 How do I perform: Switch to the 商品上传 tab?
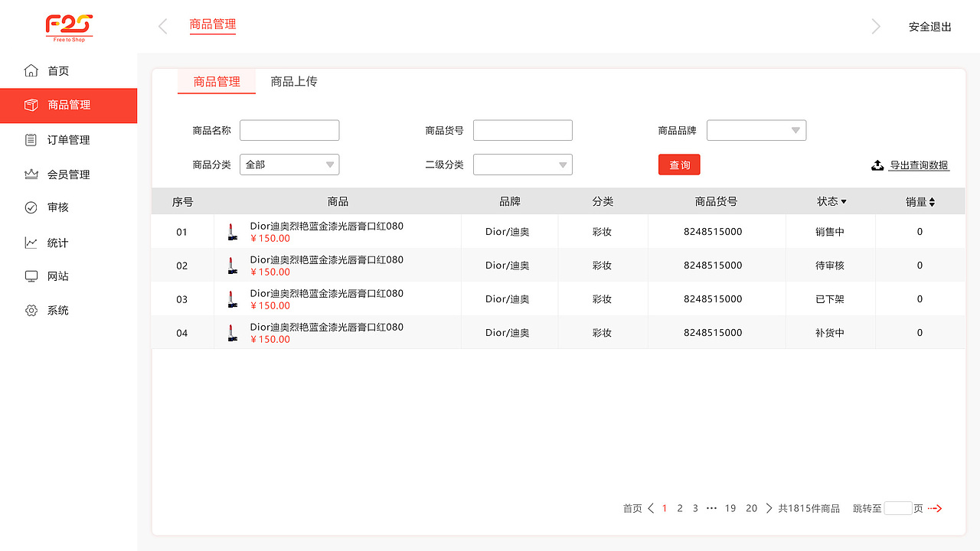point(294,82)
